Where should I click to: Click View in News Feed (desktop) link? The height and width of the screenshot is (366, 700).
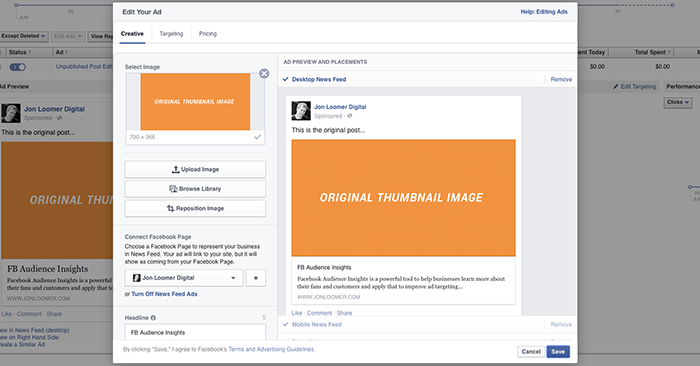tap(35, 330)
